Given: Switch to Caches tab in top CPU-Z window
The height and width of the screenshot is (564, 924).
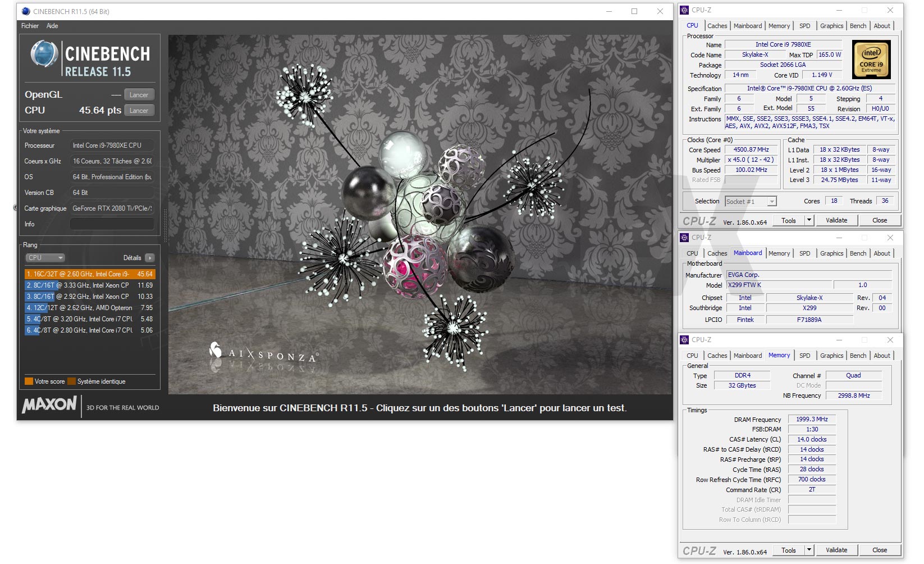Looking at the screenshot, I should pos(717,26).
